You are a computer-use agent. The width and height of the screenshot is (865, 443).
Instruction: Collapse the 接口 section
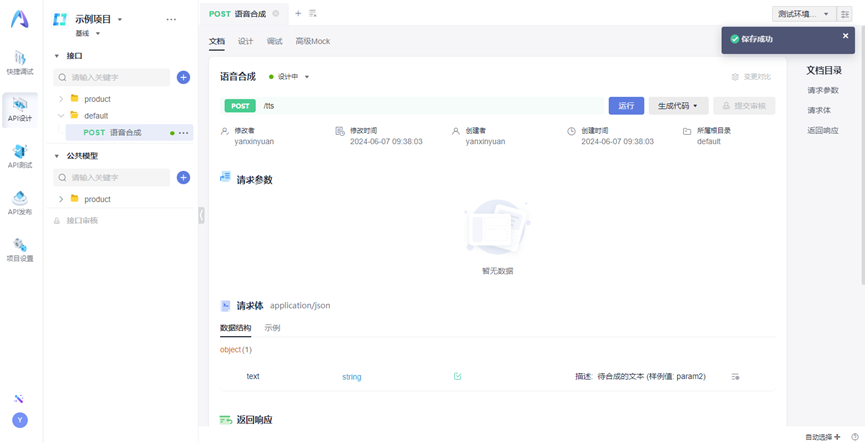click(56, 56)
